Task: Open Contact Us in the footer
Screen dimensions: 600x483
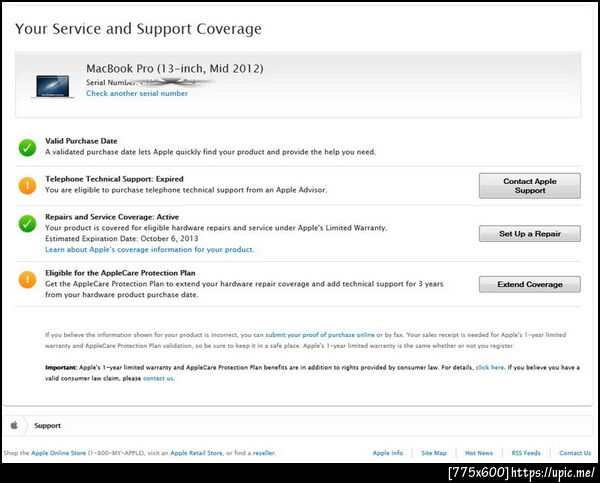Action: [575, 453]
